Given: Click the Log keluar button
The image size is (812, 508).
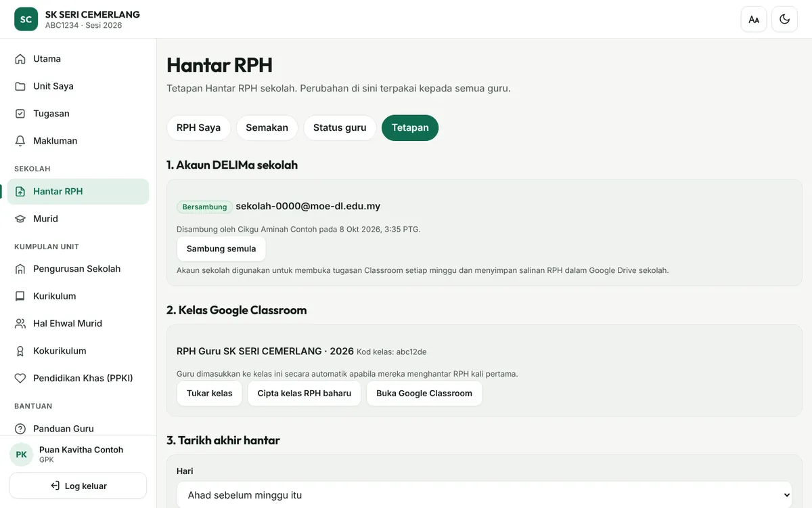Looking at the screenshot, I should click(x=78, y=486).
